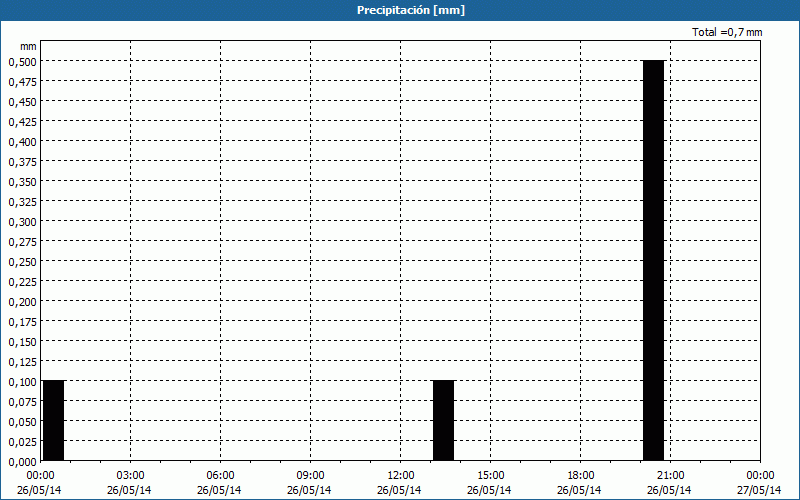Click the 0,100 bar at chart start
This screenshot has height=500, width=800.
(54, 420)
